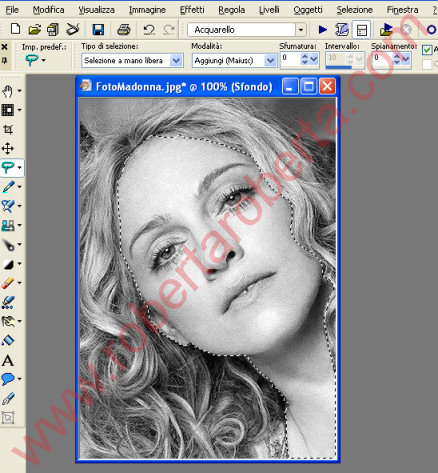Click the Print icon in toolbar
Viewport: 438px width, 473px height.
point(124,30)
